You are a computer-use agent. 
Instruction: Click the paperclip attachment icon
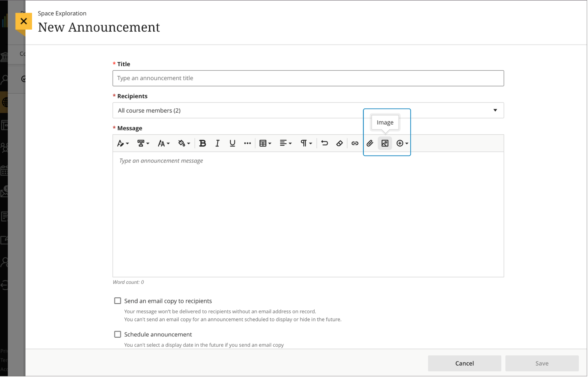click(x=370, y=143)
